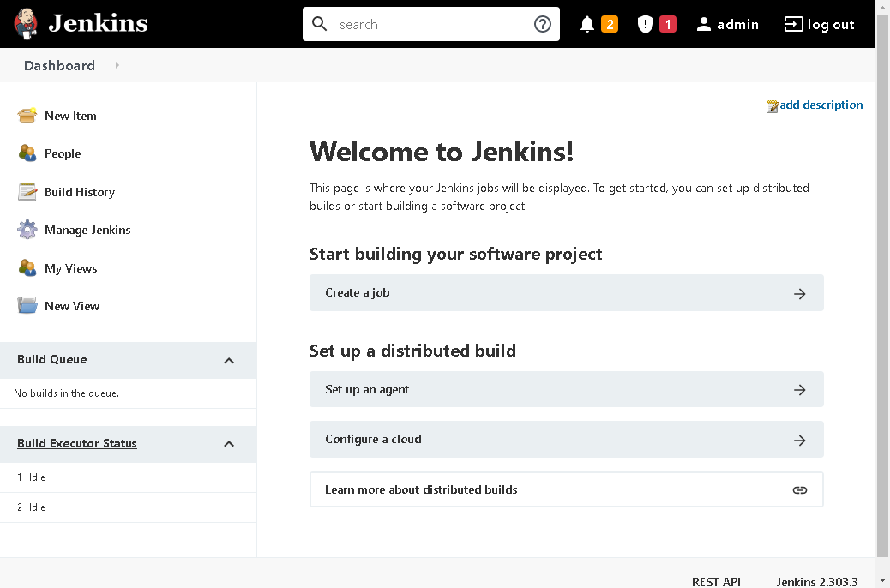The image size is (890, 588).
Task: Open the REST API footer link
Action: 716,581
